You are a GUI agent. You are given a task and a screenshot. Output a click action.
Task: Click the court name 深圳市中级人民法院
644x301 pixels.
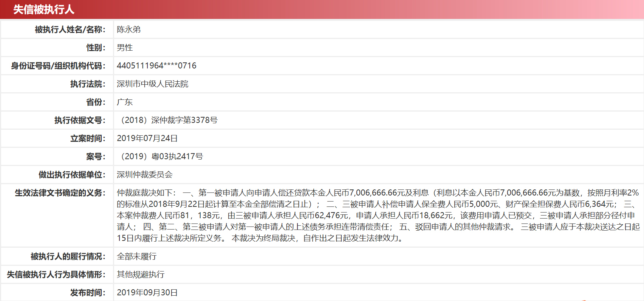[152, 84]
